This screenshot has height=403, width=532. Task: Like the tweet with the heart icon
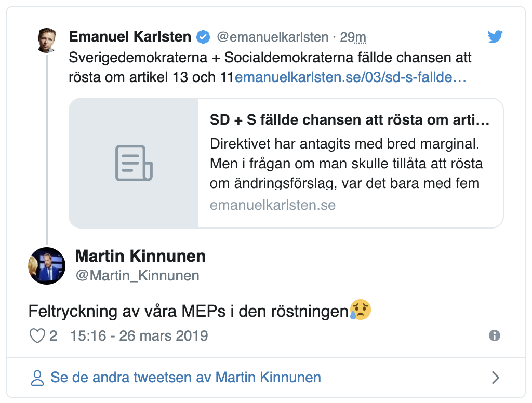(37, 336)
